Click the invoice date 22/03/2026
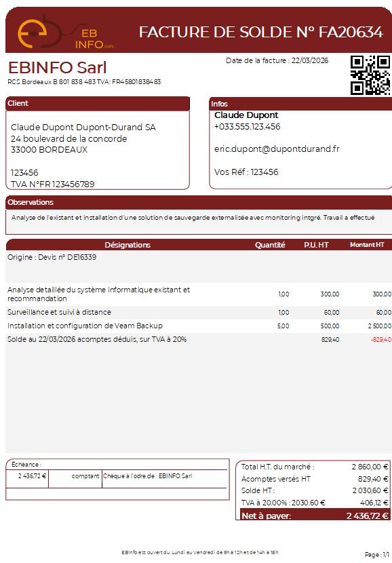This screenshot has height=563, width=392. click(x=310, y=60)
